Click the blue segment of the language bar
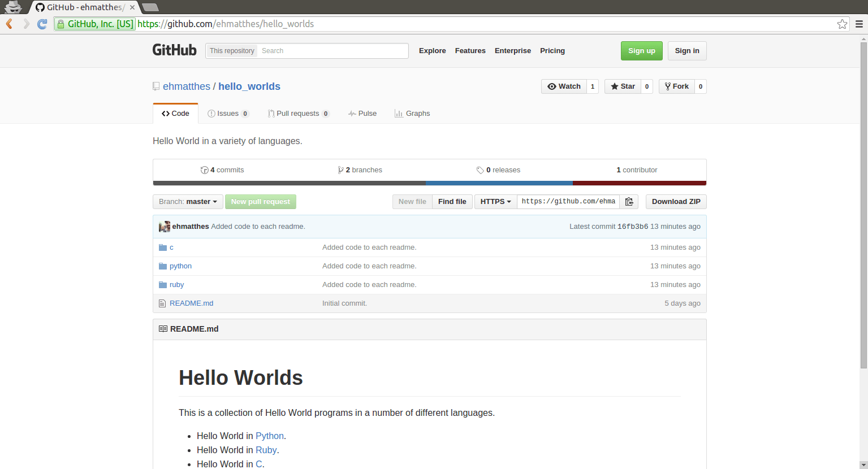Image resolution: width=868 pixels, height=469 pixels. pos(499,183)
